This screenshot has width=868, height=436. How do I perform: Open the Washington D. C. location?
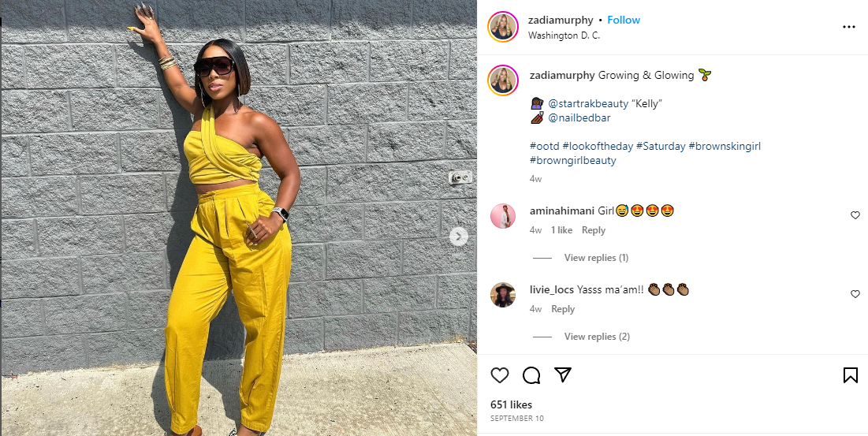564,35
